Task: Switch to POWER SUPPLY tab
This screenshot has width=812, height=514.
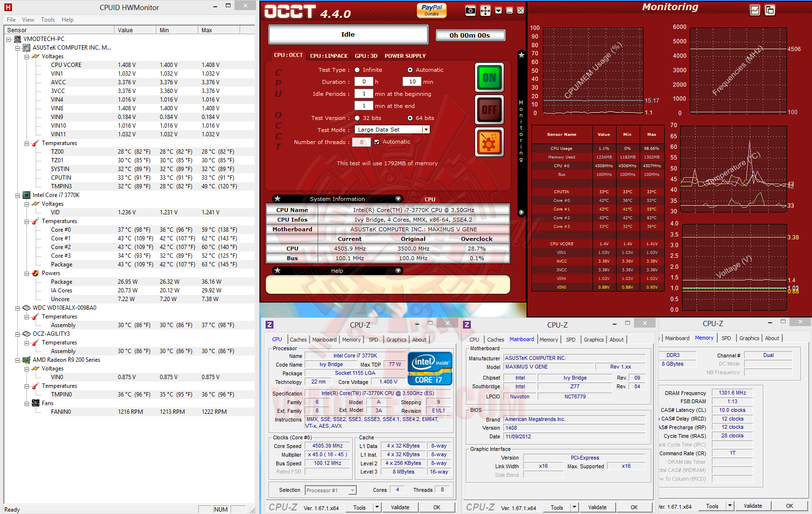Action: 405,56
